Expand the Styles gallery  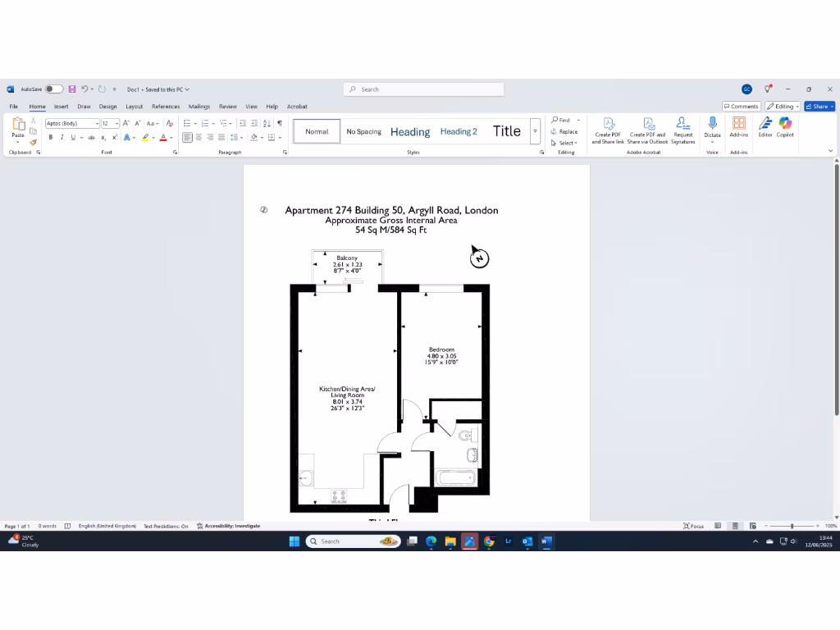pyautogui.click(x=535, y=131)
